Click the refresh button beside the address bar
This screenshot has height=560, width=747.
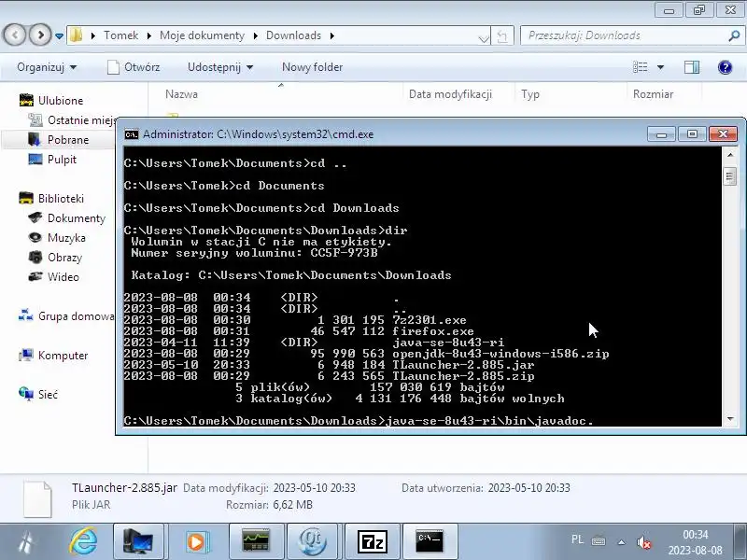[x=502, y=35]
